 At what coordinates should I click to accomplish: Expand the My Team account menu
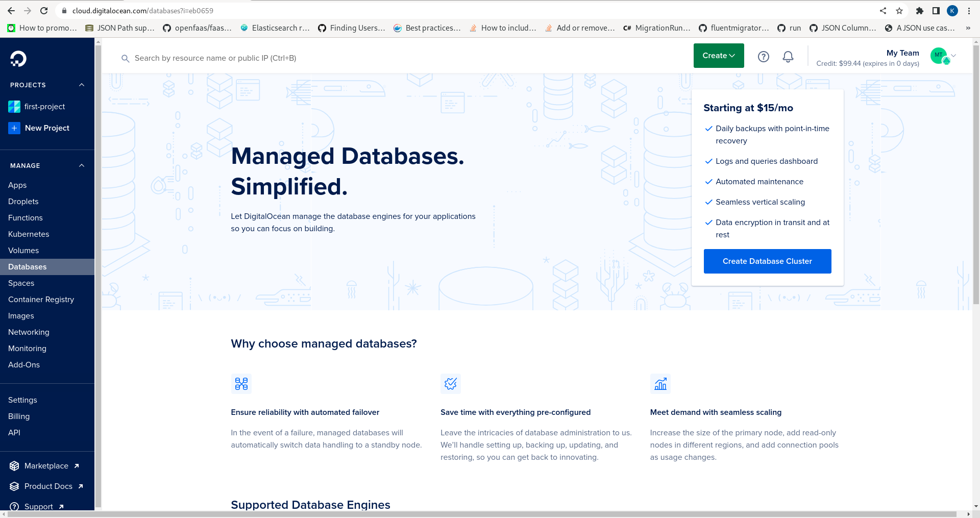click(953, 56)
